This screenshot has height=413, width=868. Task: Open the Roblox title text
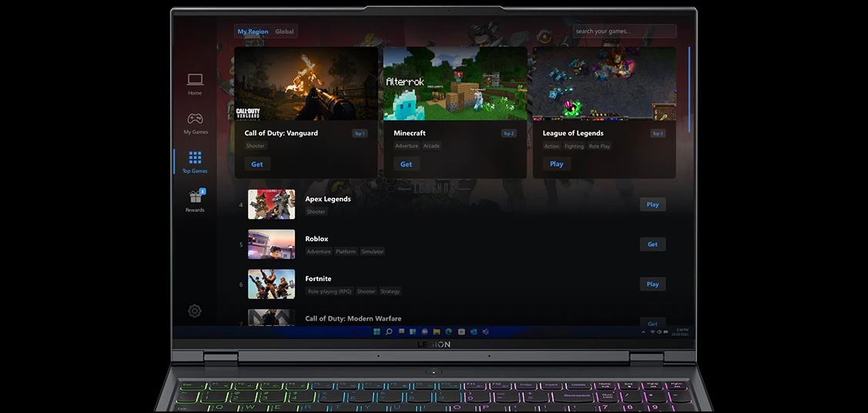317,239
